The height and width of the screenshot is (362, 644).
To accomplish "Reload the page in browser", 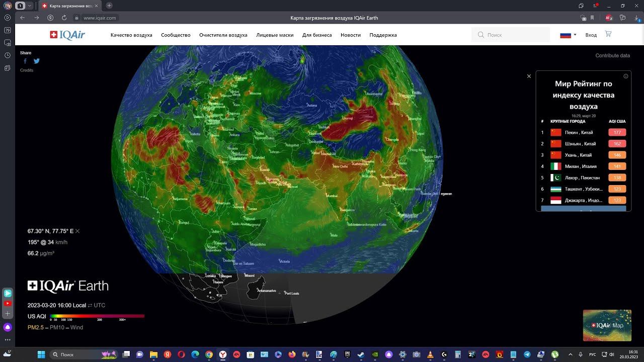I will [x=64, y=18].
